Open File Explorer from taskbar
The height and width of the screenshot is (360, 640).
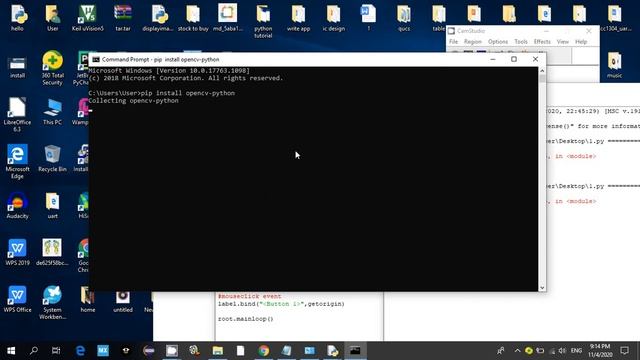(218, 351)
